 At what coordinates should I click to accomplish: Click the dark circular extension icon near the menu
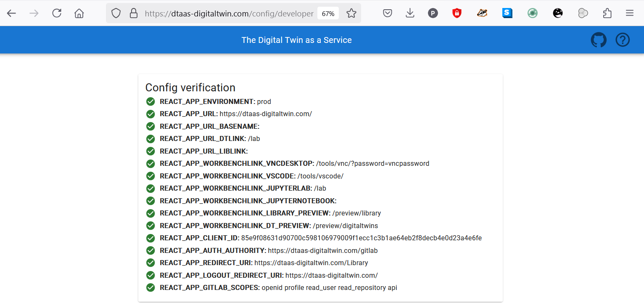(557, 13)
